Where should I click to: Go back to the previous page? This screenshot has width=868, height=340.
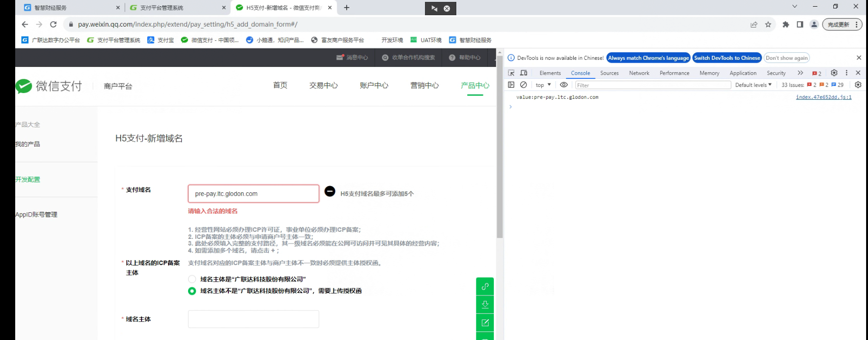[25, 24]
